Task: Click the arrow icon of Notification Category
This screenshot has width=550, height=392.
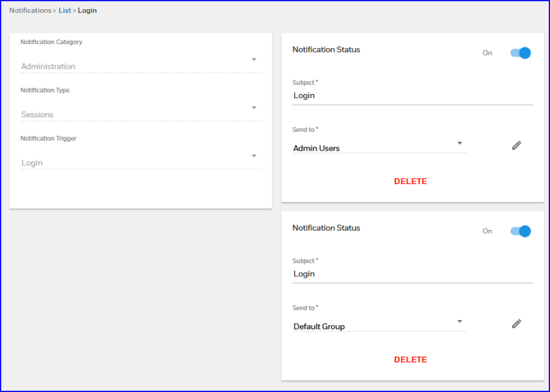Action: (x=254, y=60)
